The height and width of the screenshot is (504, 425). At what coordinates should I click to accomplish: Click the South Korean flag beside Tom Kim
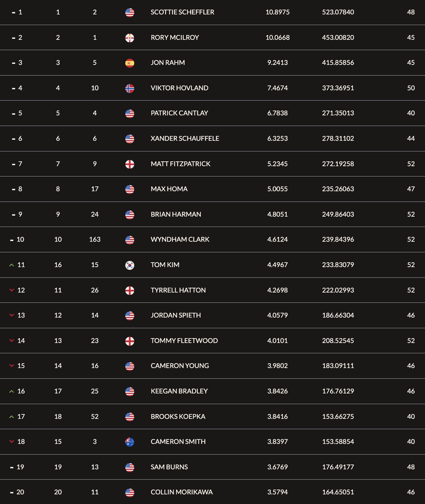point(130,265)
